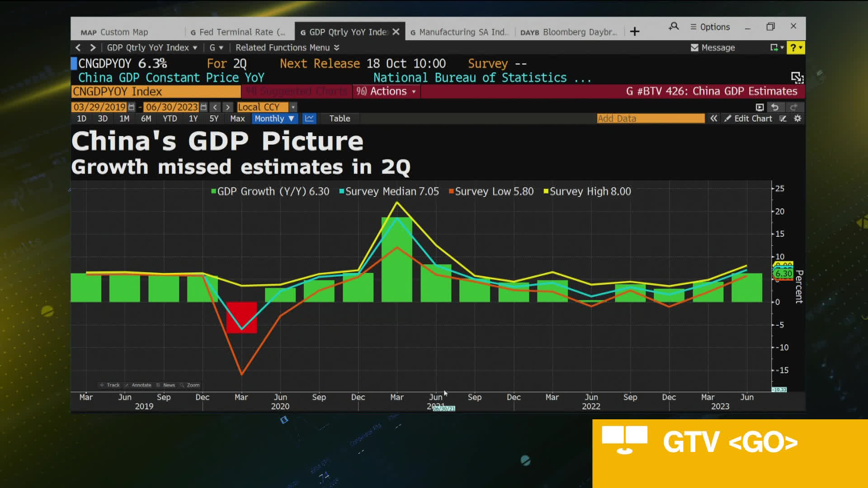Open start date calendar picker
Screen dimensions: 868x488
132,107
